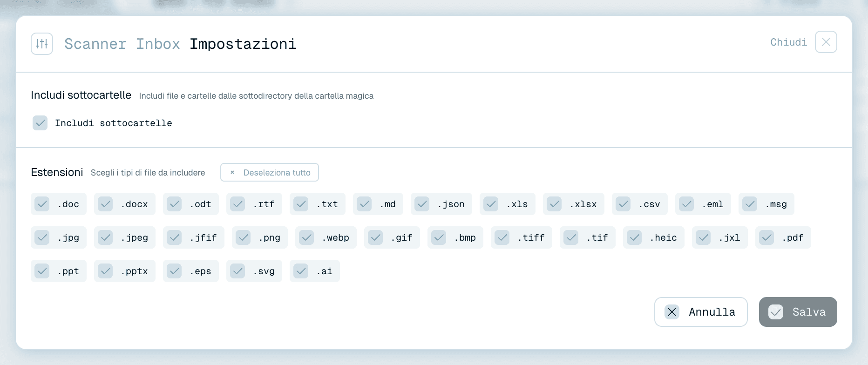Uncheck the .xlsx extension

[x=554, y=204]
